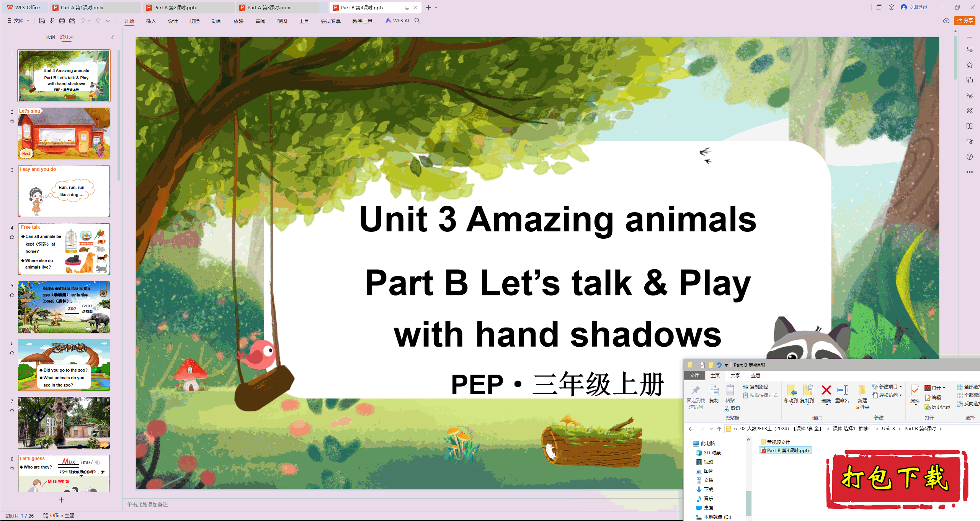
Task: Click the sliders settings icon in right sidebar
Action: click(x=970, y=49)
